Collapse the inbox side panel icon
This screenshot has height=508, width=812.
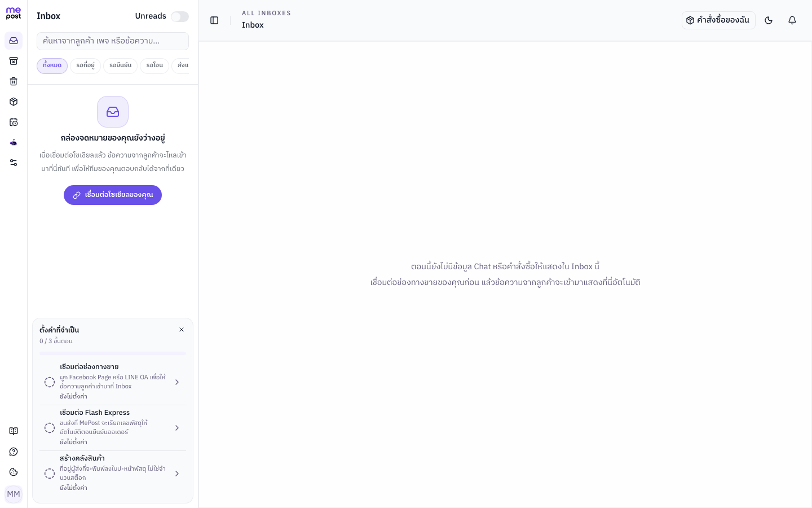[x=214, y=20]
